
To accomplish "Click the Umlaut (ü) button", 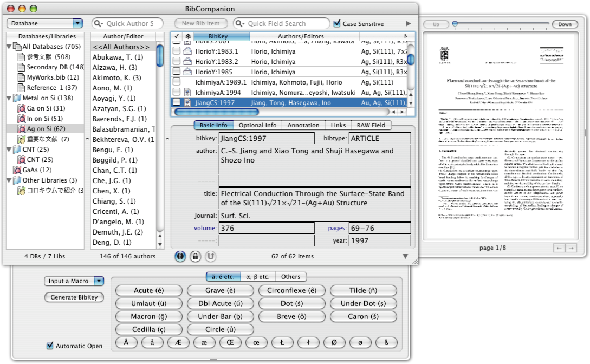I will [x=148, y=303].
